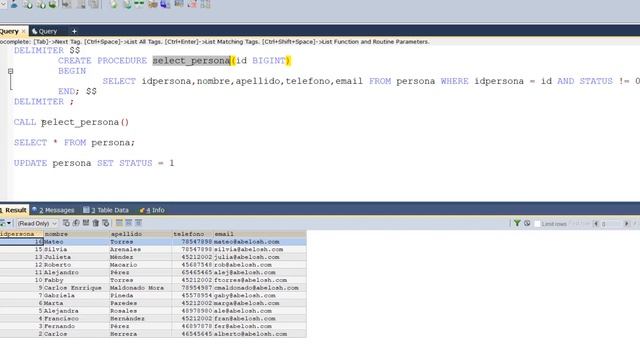Click the trash delete-rows icon in result toolbar
Screen dimensions: 640x360
96,223
